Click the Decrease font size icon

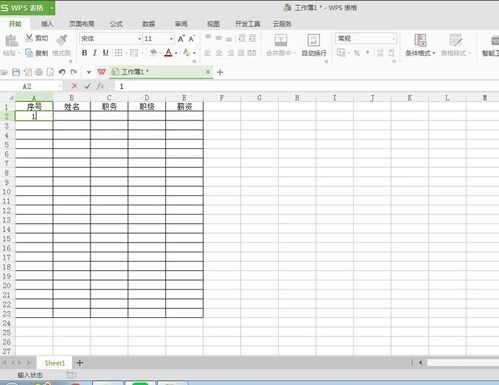pyautogui.click(x=192, y=39)
